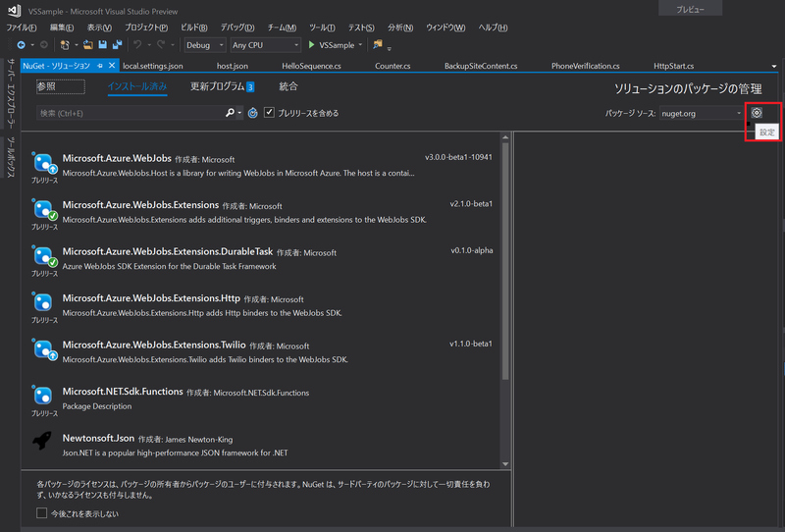Click the package search input field
This screenshot has width=785, height=532.
(131, 113)
